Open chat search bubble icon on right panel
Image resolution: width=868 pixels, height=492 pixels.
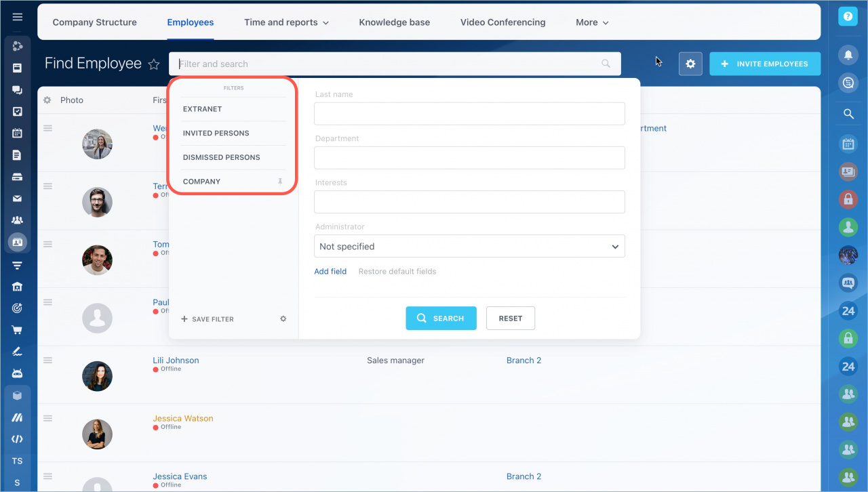[848, 83]
